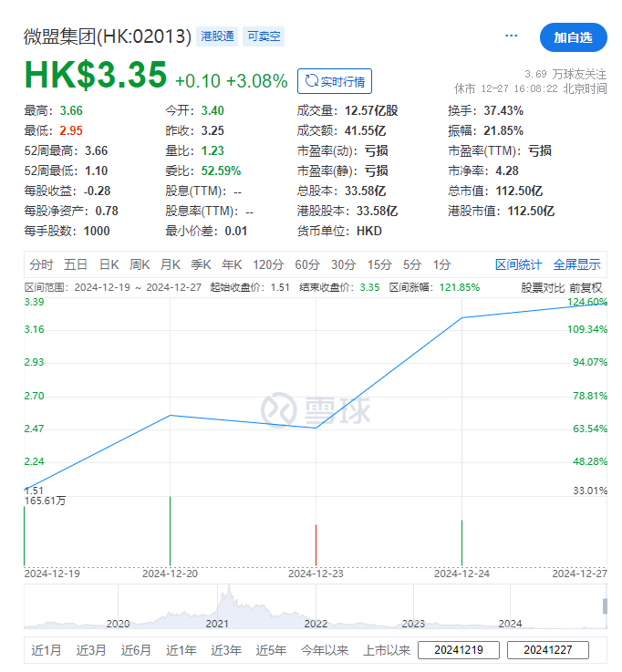622x672 pixels.
Task: Click the 换手 value 37.43%
Action: tap(503, 110)
